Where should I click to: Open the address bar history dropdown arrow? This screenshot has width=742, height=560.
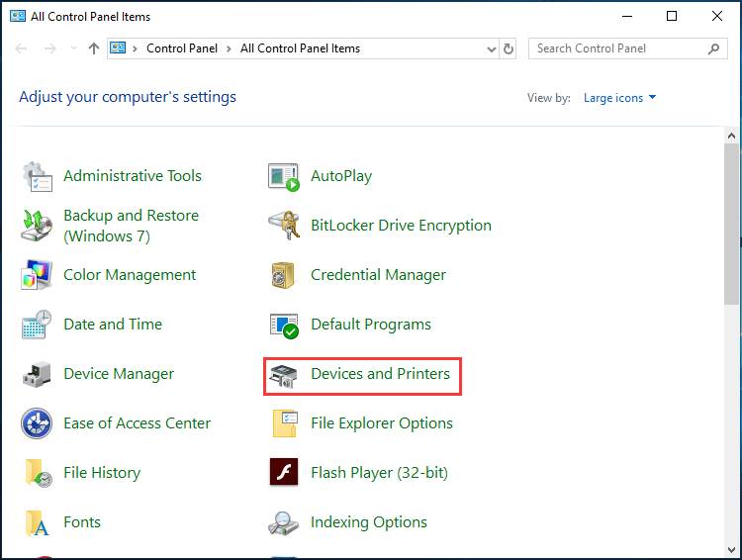coord(492,48)
